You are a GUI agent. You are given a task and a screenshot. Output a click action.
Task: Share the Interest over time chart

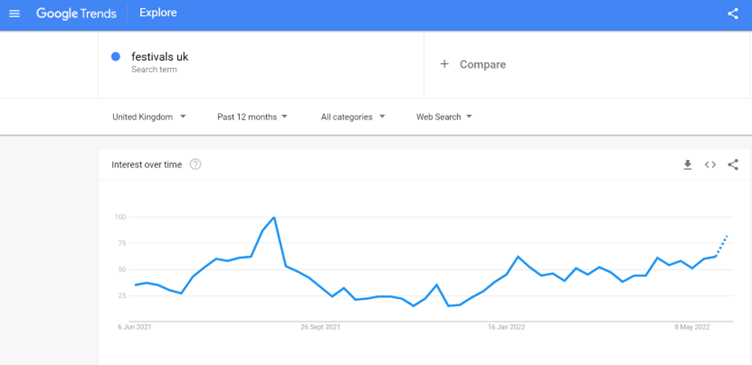[x=733, y=165]
